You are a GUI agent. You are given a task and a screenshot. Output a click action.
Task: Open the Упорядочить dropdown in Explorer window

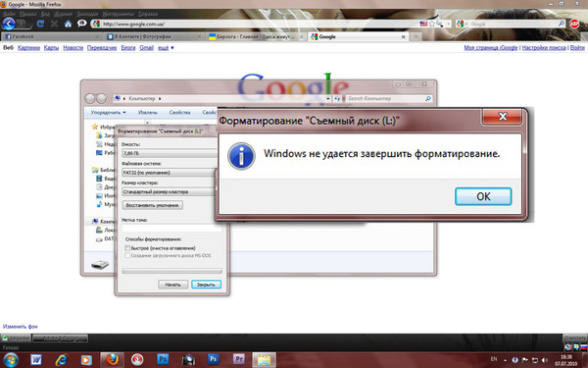click(x=108, y=112)
